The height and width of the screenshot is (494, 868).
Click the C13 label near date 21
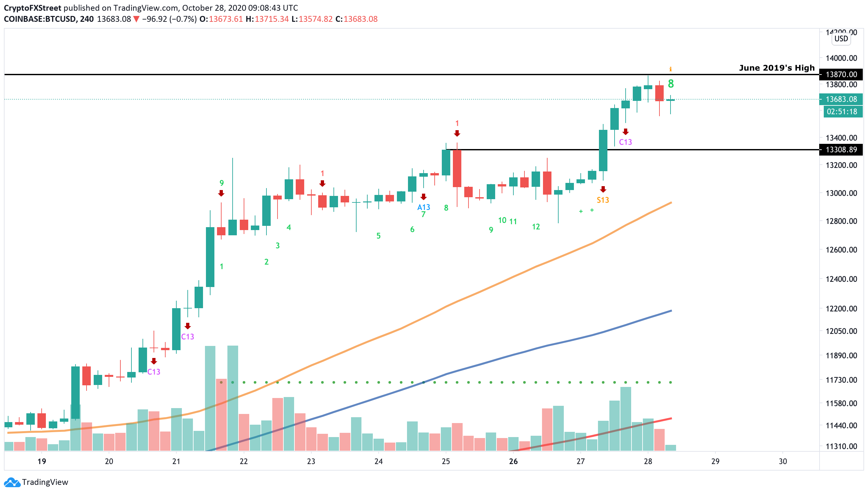coord(187,336)
